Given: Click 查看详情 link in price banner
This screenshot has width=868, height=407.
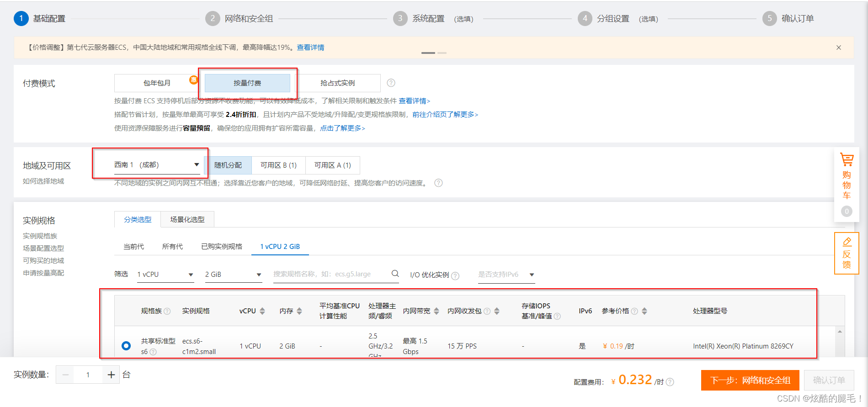Looking at the screenshot, I should 310,48.
